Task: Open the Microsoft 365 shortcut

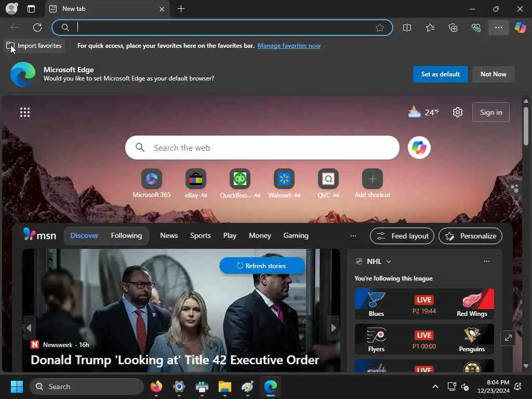Action: pos(151,183)
